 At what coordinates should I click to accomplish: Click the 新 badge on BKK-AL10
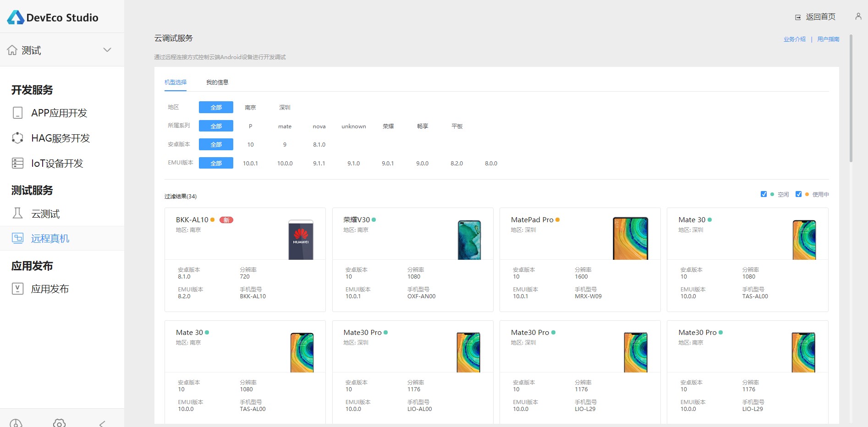pyautogui.click(x=226, y=220)
